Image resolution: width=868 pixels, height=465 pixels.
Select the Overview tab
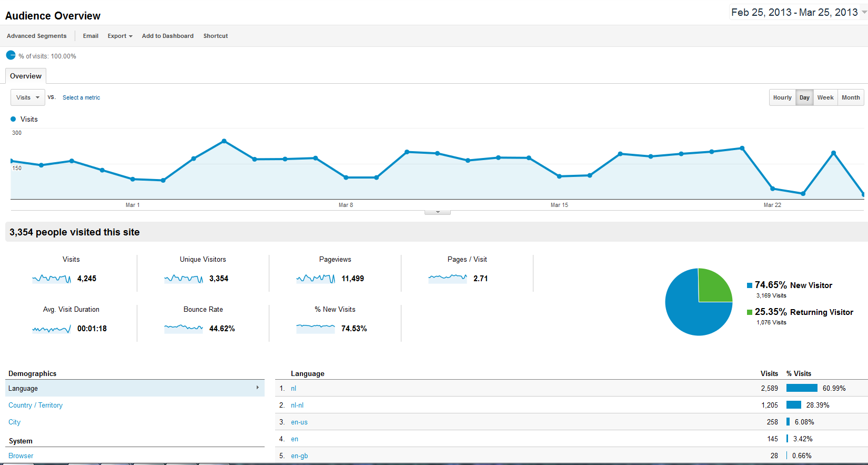pyautogui.click(x=26, y=76)
